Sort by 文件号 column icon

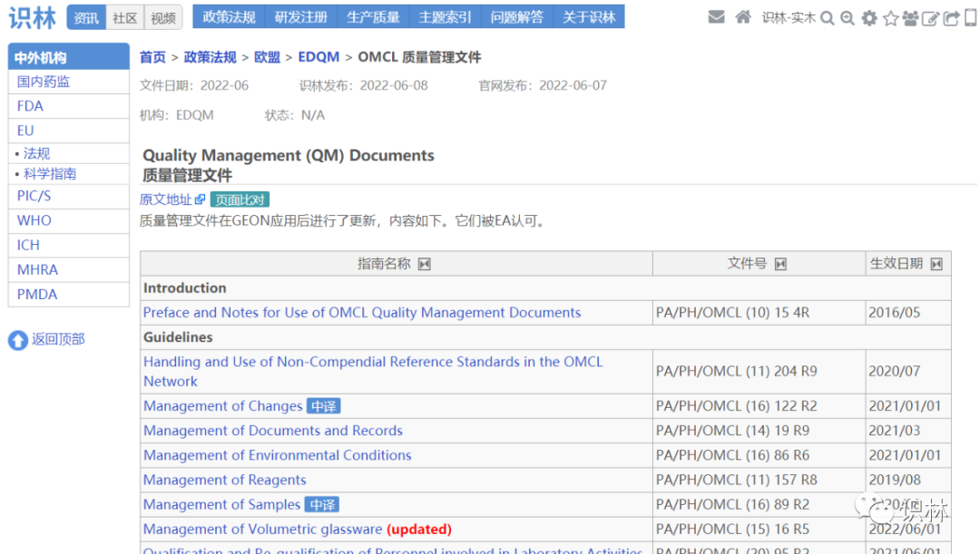[780, 264]
